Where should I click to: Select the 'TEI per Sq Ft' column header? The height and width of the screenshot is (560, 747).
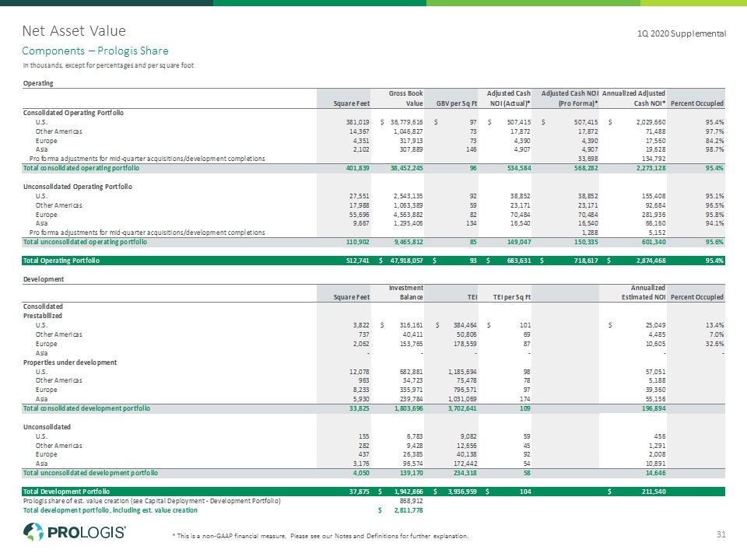[512, 297]
